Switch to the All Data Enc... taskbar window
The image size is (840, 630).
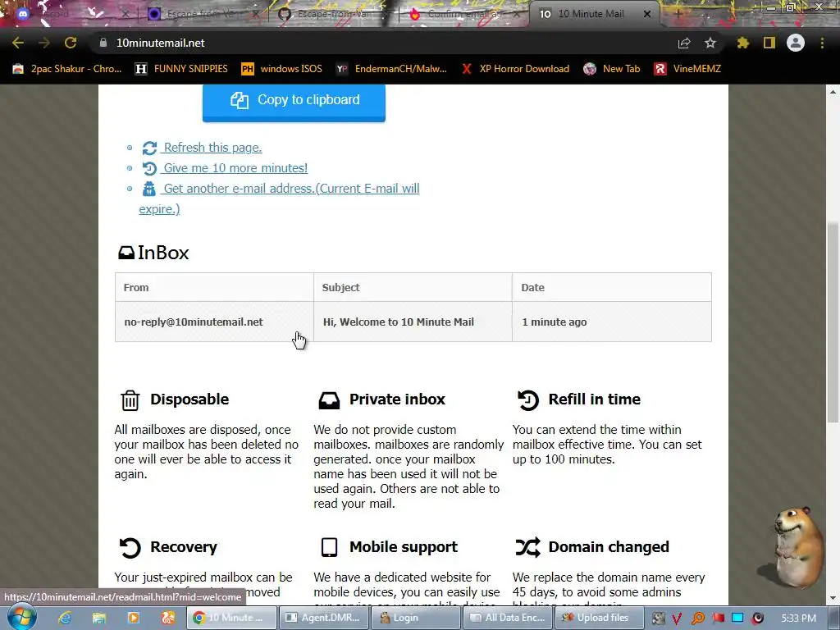click(508, 618)
